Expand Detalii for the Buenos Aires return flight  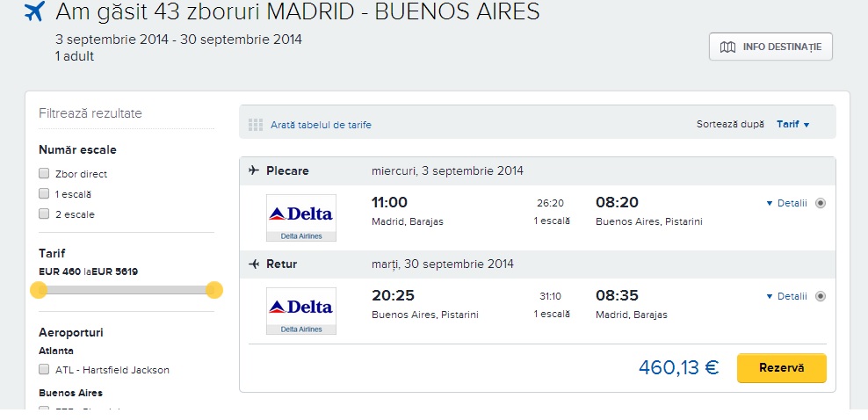click(x=786, y=296)
